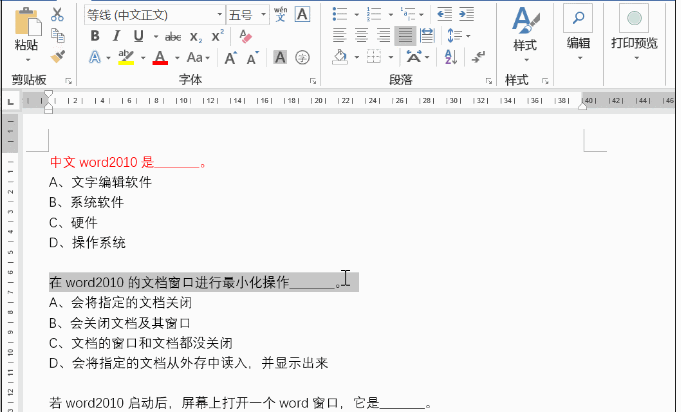Open Paragraph dialog launcher
Viewport: 681px width, 412px height.
(x=489, y=81)
